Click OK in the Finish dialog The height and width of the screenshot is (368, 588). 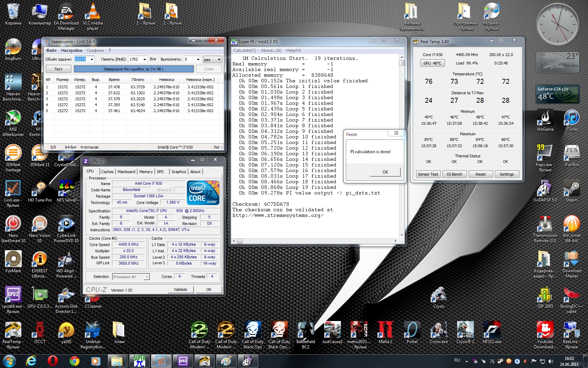385,172
